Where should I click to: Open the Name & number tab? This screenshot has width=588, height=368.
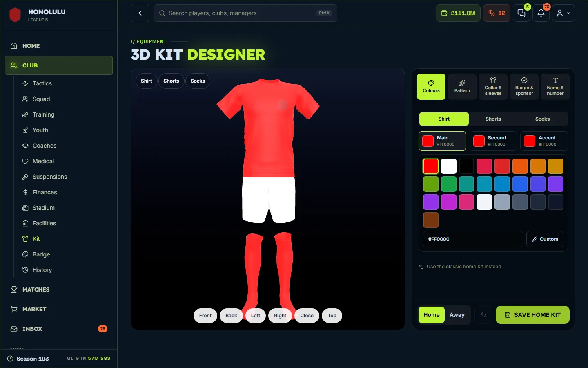(555, 87)
